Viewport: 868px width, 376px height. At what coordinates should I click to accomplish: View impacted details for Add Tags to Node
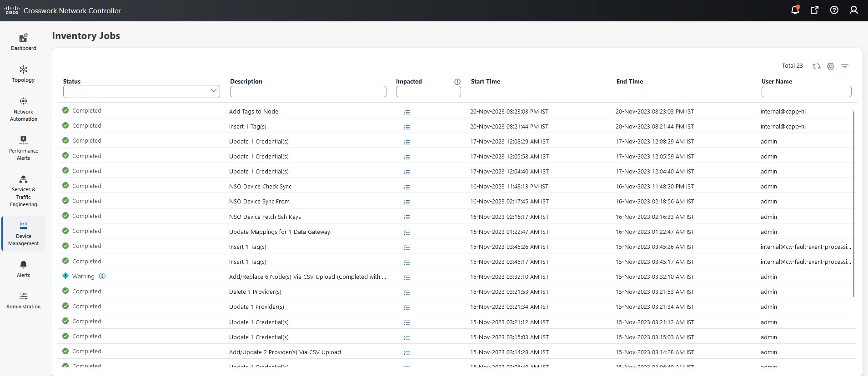tap(406, 112)
